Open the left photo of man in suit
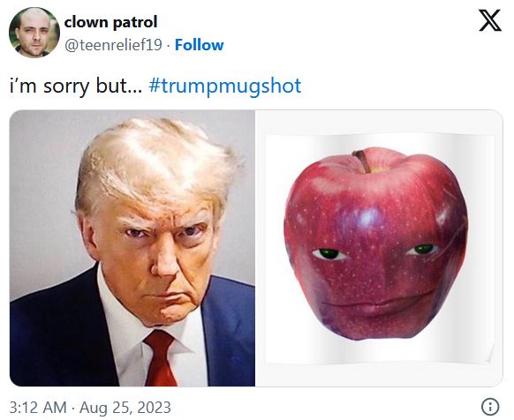 [132, 248]
